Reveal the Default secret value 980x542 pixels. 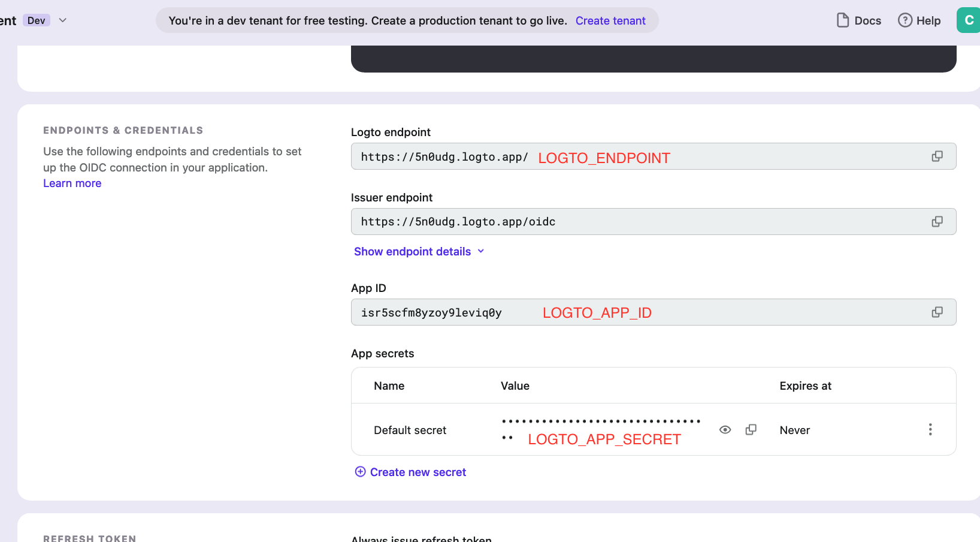pos(725,430)
